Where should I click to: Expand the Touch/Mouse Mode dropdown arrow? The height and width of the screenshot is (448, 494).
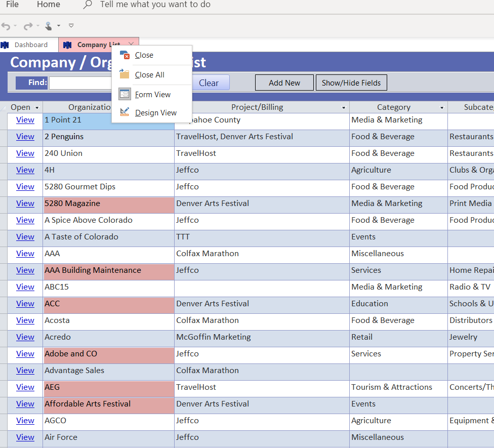pyautogui.click(x=59, y=26)
